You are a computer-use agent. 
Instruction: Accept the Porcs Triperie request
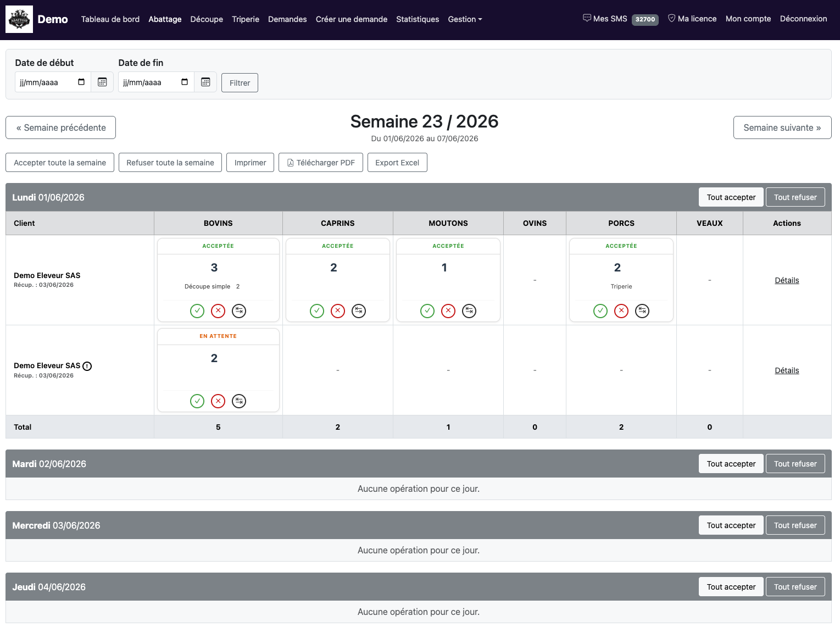coord(600,311)
